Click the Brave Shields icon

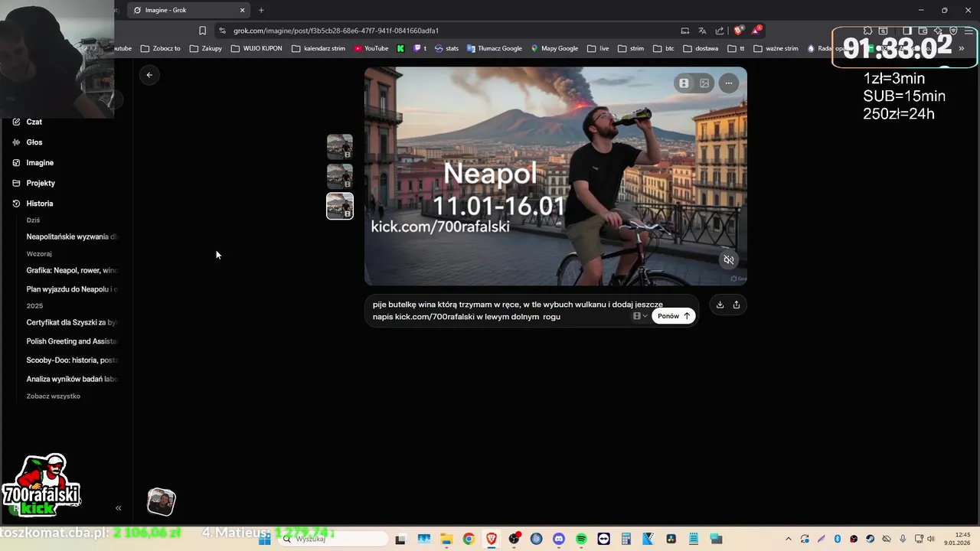[x=738, y=31]
